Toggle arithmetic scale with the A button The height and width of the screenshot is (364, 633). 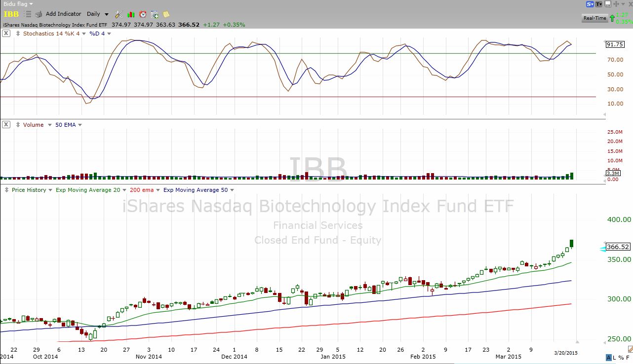click(x=608, y=358)
